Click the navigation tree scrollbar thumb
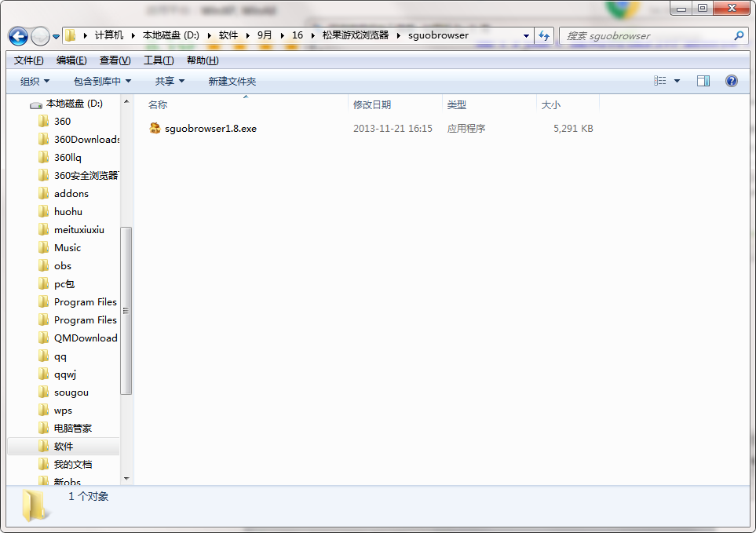 pos(126,311)
